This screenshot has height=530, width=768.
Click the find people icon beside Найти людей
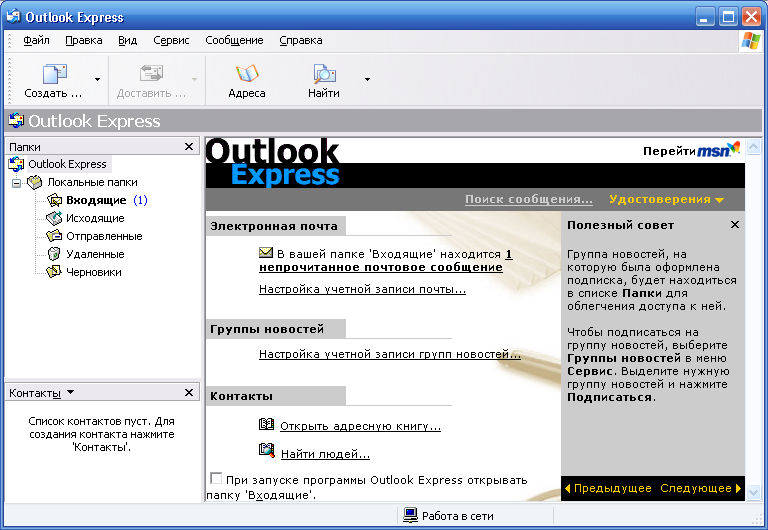tap(267, 450)
